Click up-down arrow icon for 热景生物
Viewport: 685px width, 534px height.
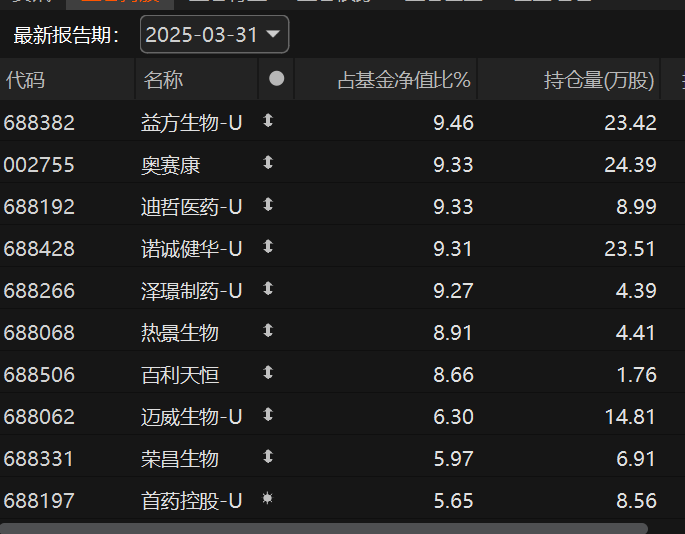pos(268,330)
